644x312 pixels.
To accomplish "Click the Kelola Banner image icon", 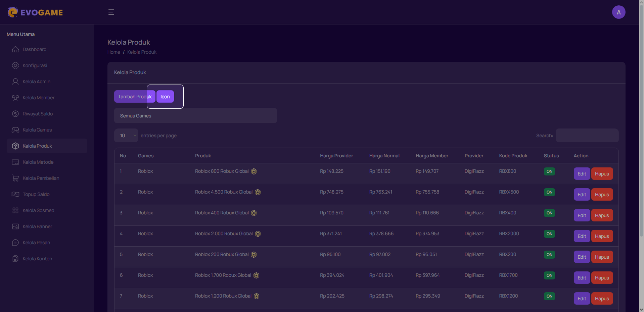I will pos(15,226).
